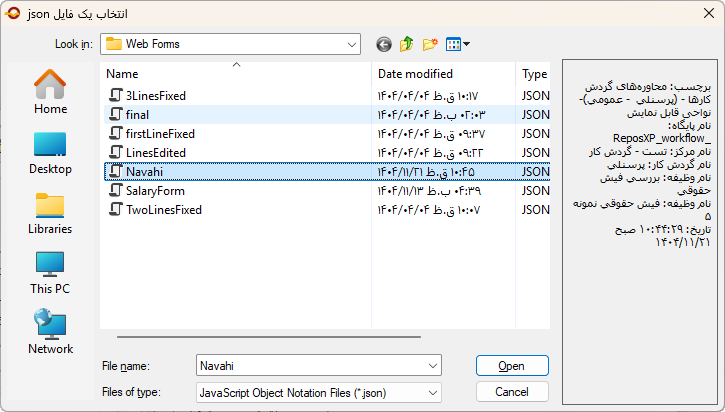Screen dimensions: 725x412
Task: Select the 3LinesFixed file in the list
Action: point(155,96)
